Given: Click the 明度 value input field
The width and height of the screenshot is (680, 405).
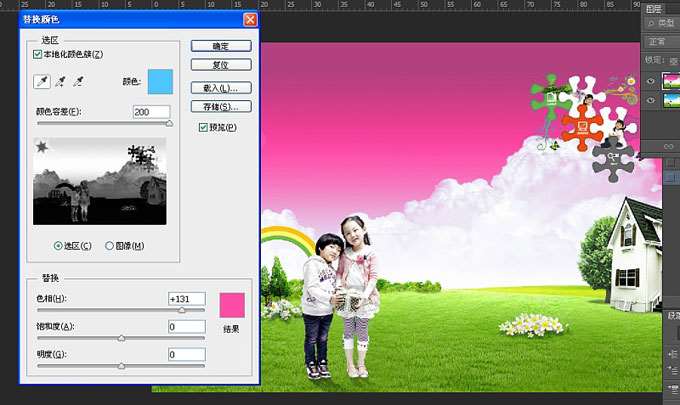Looking at the screenshot, I should pos(187,354).
